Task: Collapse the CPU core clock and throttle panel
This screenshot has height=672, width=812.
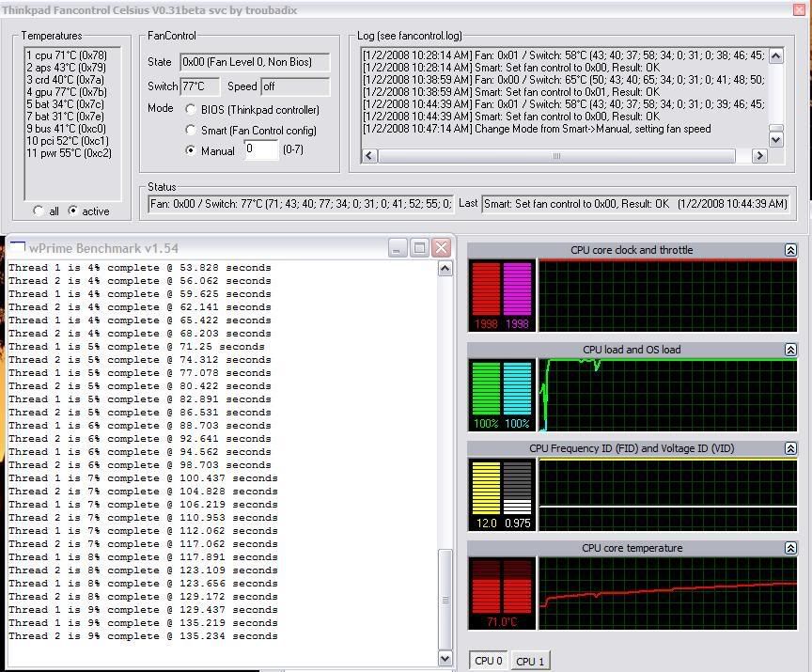Action: [791, 250]
